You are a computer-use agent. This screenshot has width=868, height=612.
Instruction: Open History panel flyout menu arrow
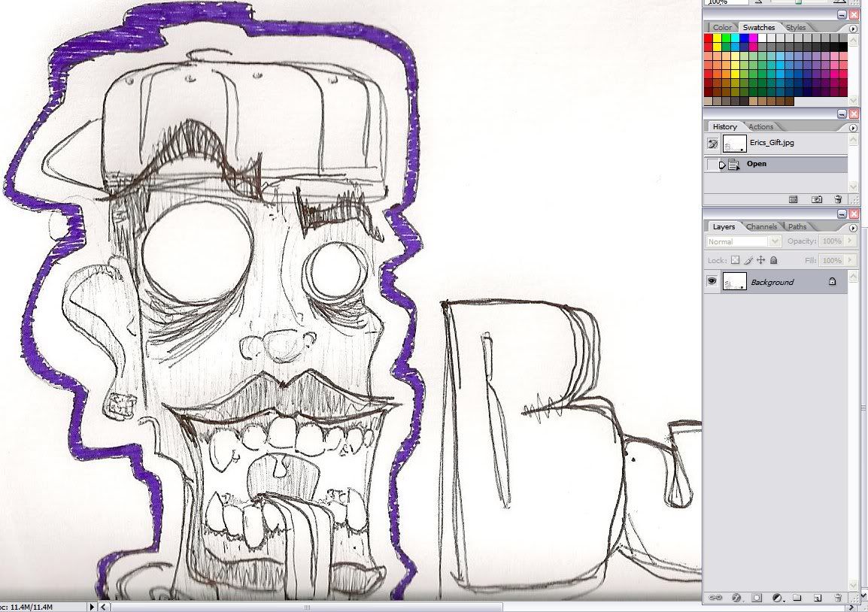pyautogui.click(x=852, y=127)
